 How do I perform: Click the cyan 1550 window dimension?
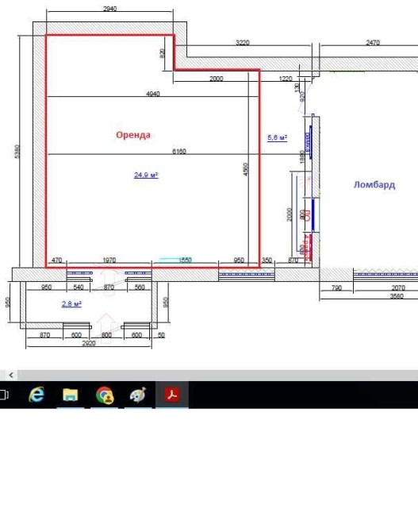185,260
